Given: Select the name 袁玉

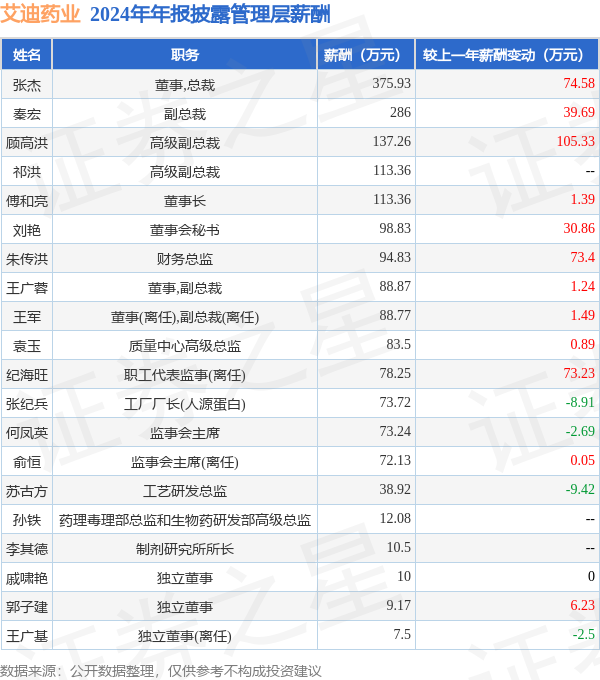Looking at the screenshot, I should pos(27,346).
